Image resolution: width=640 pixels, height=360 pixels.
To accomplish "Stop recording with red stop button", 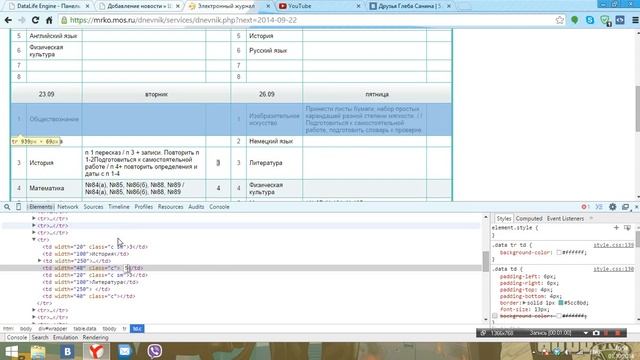I will [618, 333].
